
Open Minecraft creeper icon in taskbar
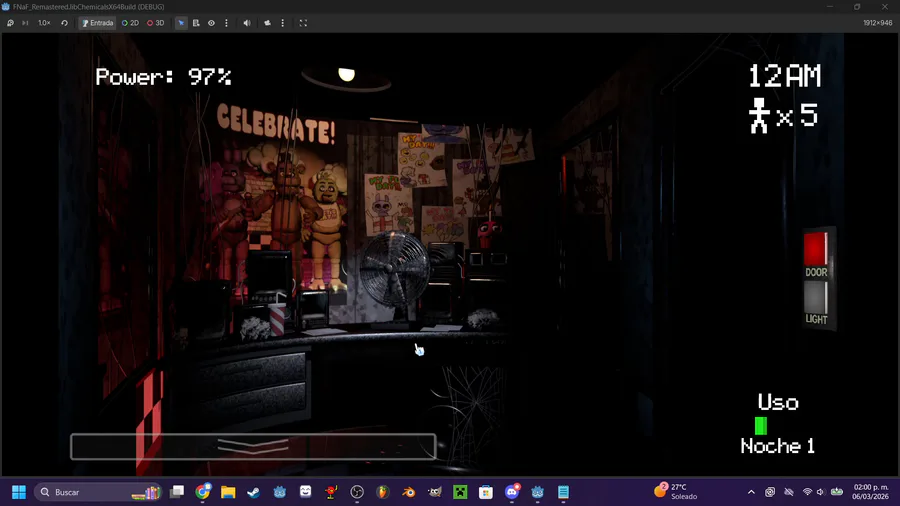460,492
